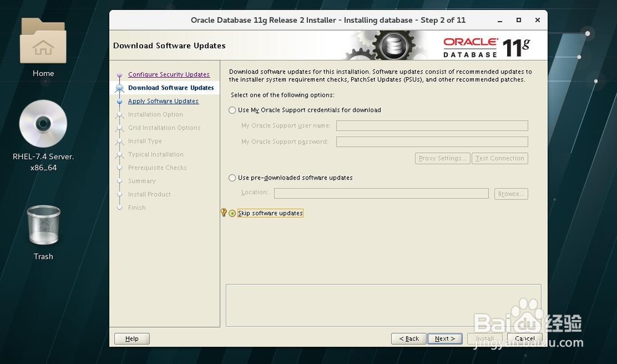Open the Trash on the desktop
Viewport: 617px width, 364px height.
point(43,225)
